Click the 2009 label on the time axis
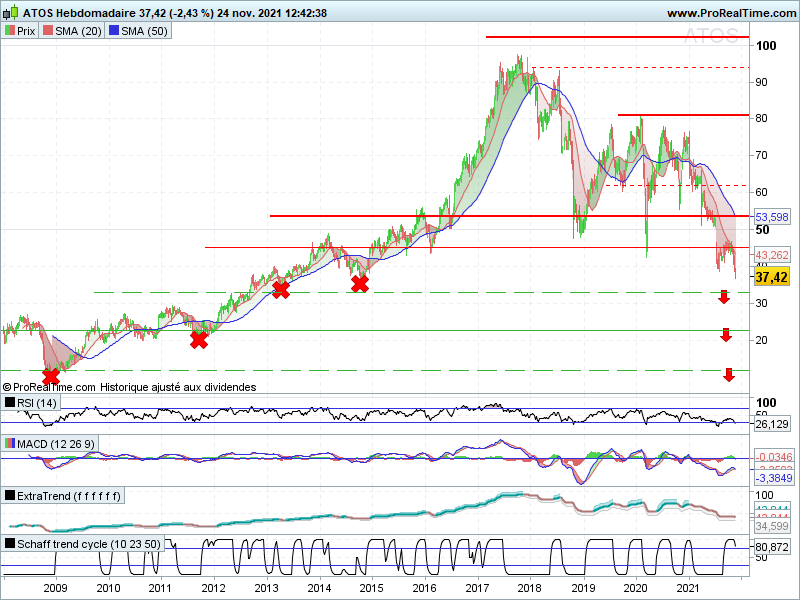Image resolution: width=800 pixels, height=600 pixels. [55, 588]
